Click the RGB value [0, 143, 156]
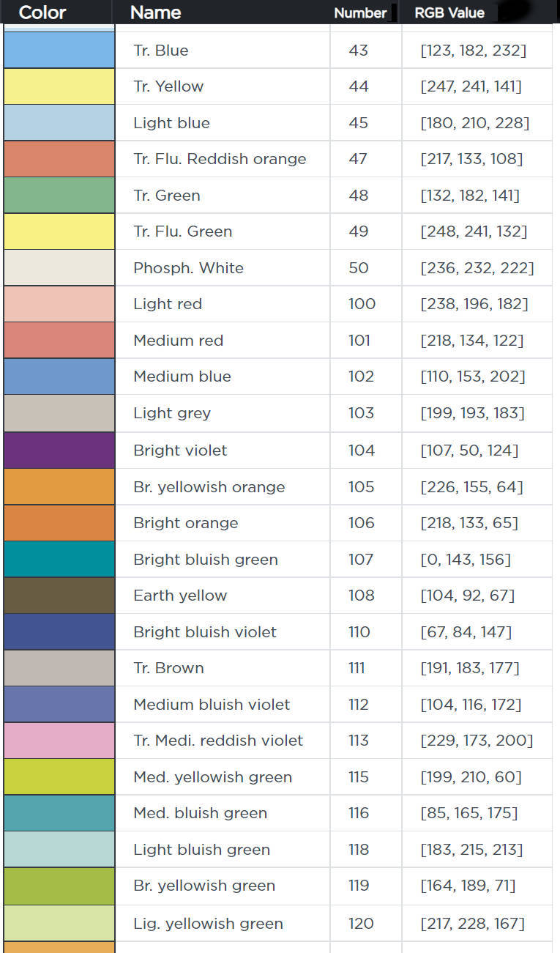This screenshot has height=953, width=560. pos(466,559)
